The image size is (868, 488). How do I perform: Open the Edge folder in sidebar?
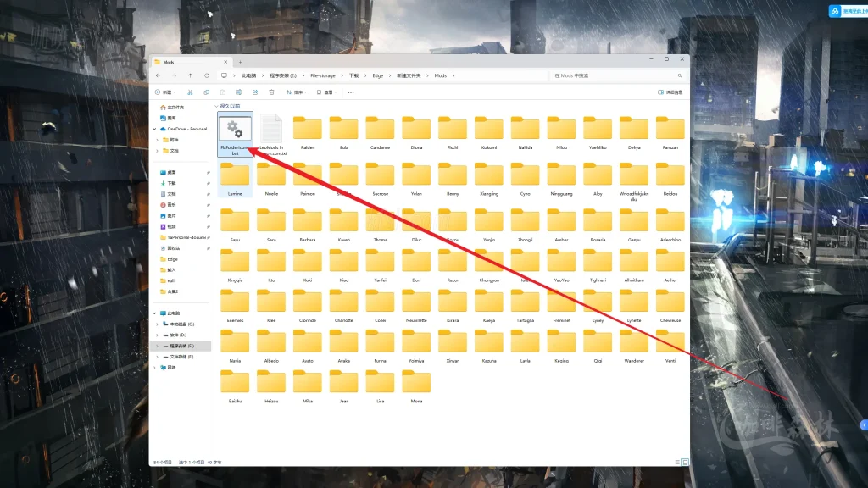coord(169,259)
